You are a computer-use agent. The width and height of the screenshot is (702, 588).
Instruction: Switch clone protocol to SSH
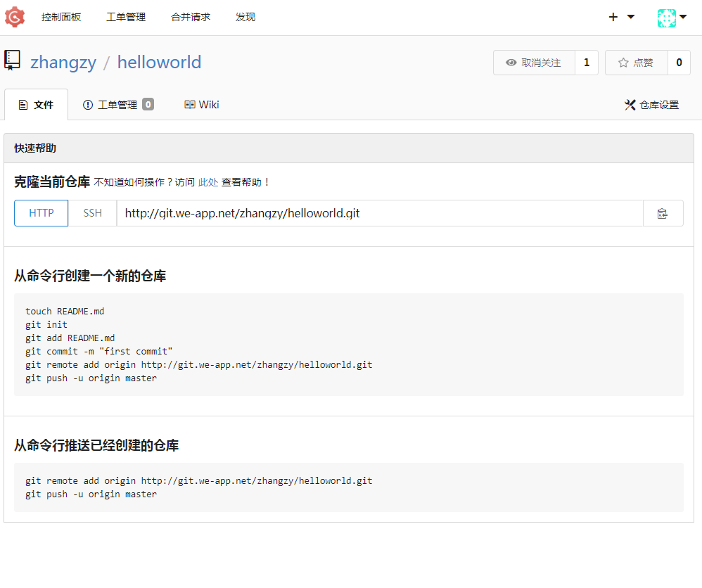(x=93, y=213)
